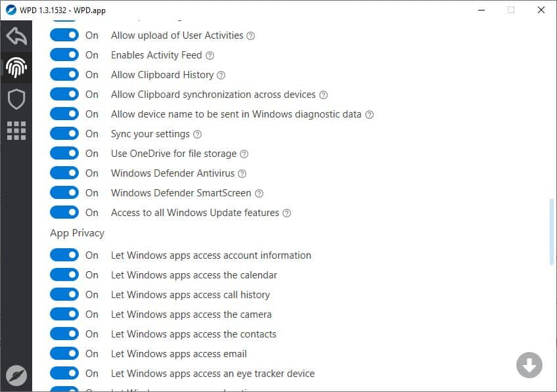Click the back arrow at sidebar top
Viewport: 557px width, 392px height.
(x=16, y=36)
